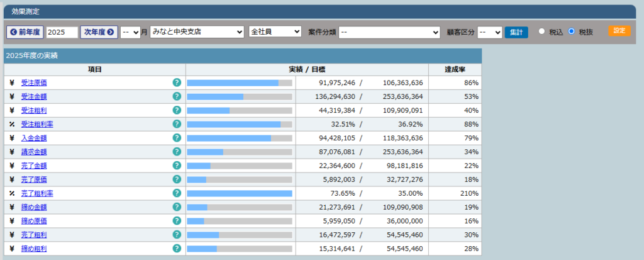Expand the 全社員 employee dropdown
This screenshot has width=644, height=260.
point(275,32)
